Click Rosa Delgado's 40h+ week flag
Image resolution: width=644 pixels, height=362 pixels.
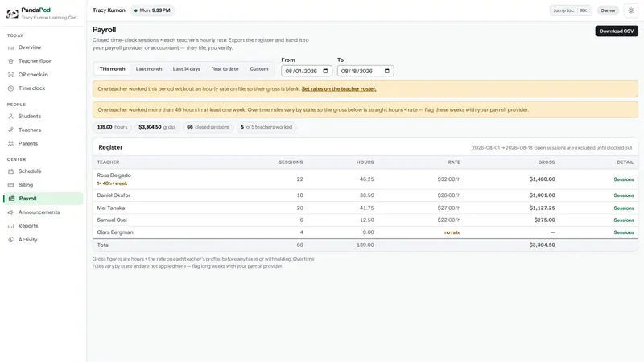(x=112, y=183)
